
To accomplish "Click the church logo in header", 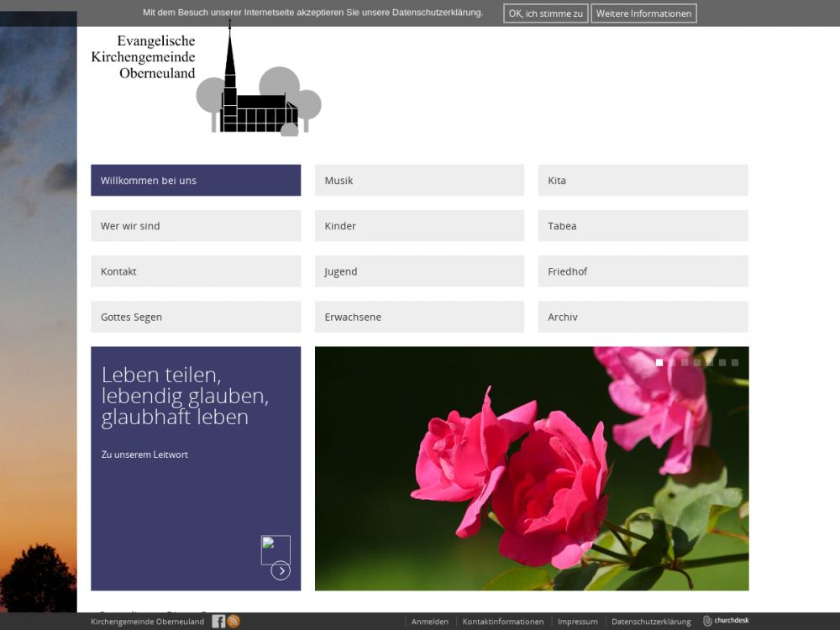I will pos(207,81).
